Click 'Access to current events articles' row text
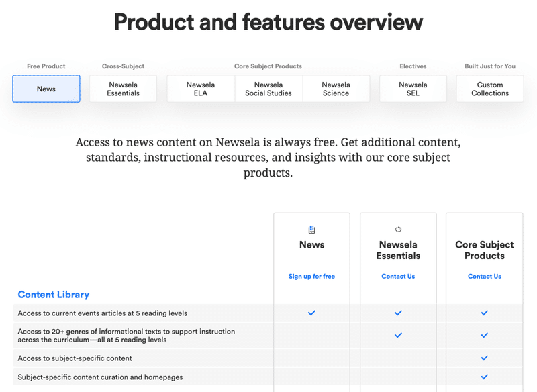This screenshot has width=537, height=392. [x=103, y=313]
